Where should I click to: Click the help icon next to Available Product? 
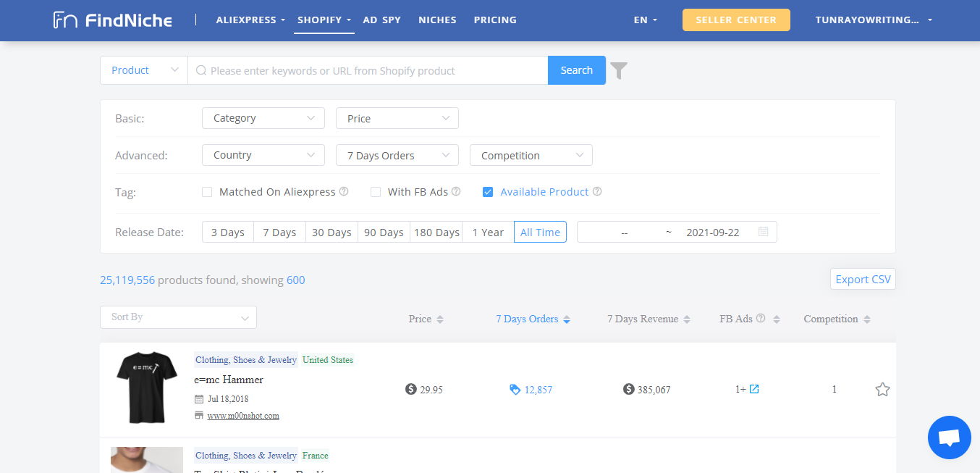pyautogui.click(x=596, y=191)
